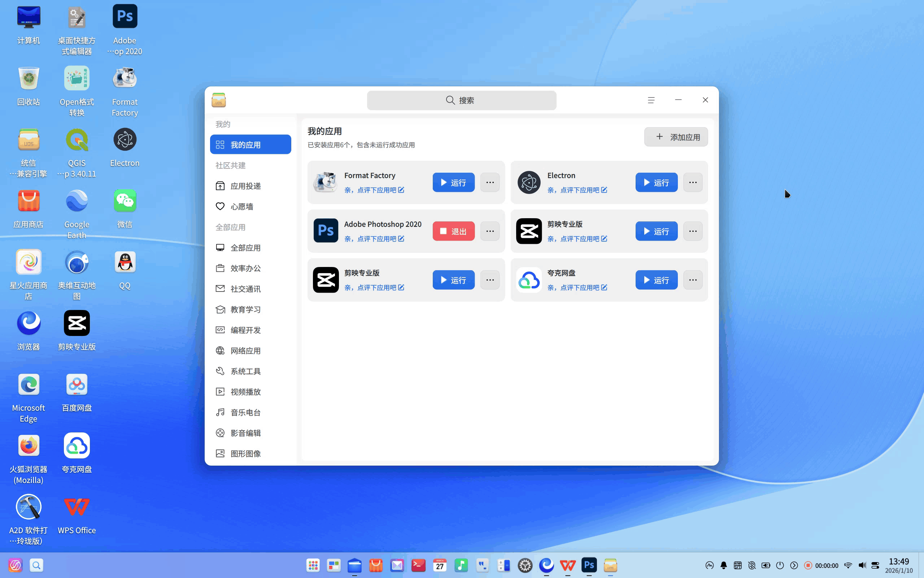The image size is (924, 578).
Task: Click review link under 夸克网盘
Action: point(577,288)
